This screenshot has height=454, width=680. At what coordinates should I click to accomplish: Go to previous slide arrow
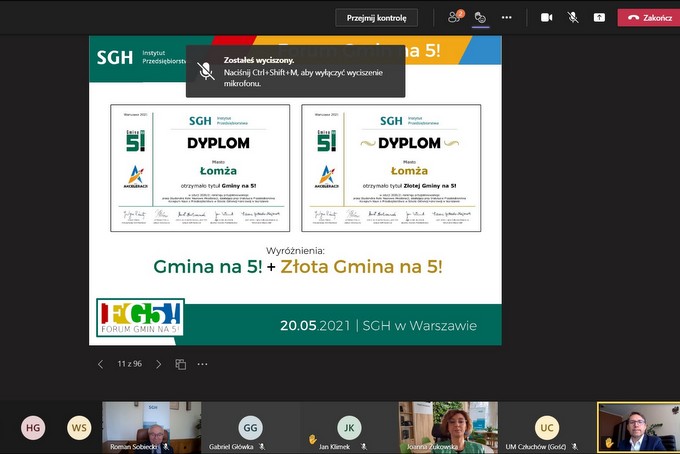(100, 364)
